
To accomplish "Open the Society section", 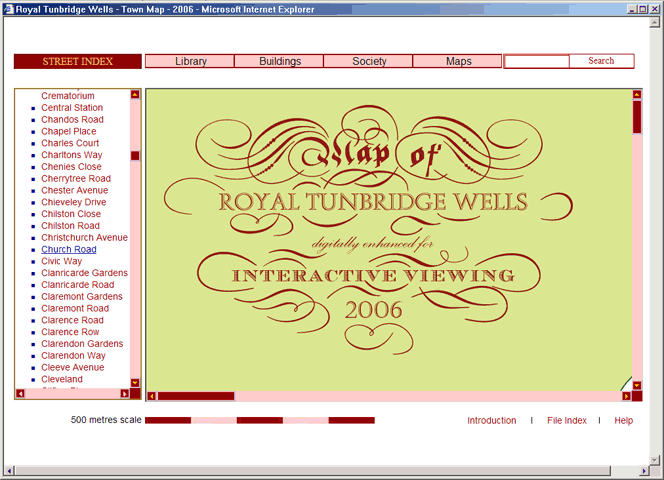I will coord(368,61).
